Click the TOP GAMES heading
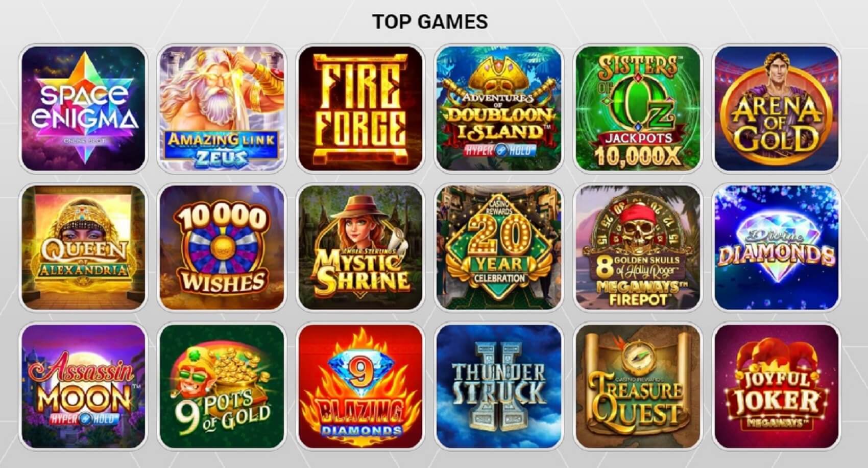Screen dimensions: 868x468 (430, 21)
